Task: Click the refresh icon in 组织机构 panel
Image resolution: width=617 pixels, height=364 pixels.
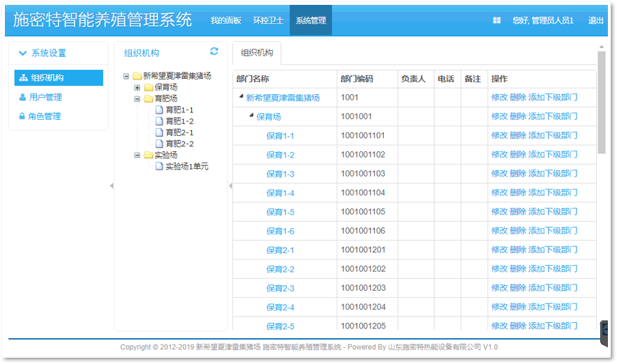Action: (x=214, y=52)
